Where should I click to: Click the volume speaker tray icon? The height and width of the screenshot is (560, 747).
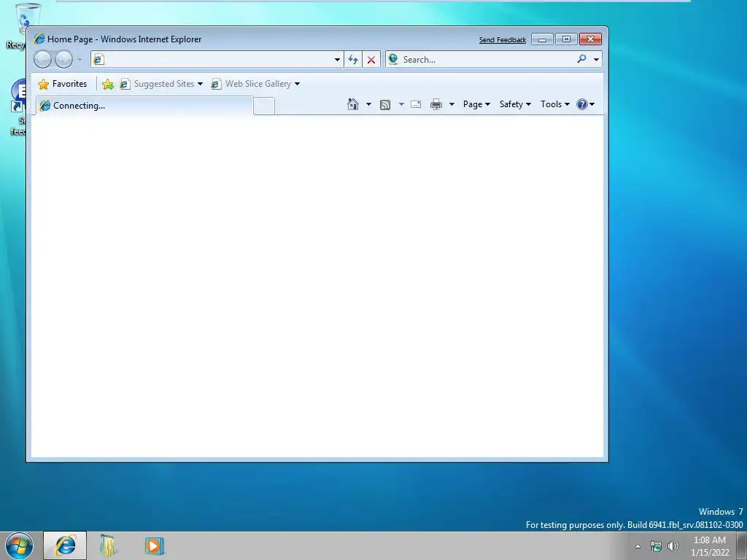point(673,546)
